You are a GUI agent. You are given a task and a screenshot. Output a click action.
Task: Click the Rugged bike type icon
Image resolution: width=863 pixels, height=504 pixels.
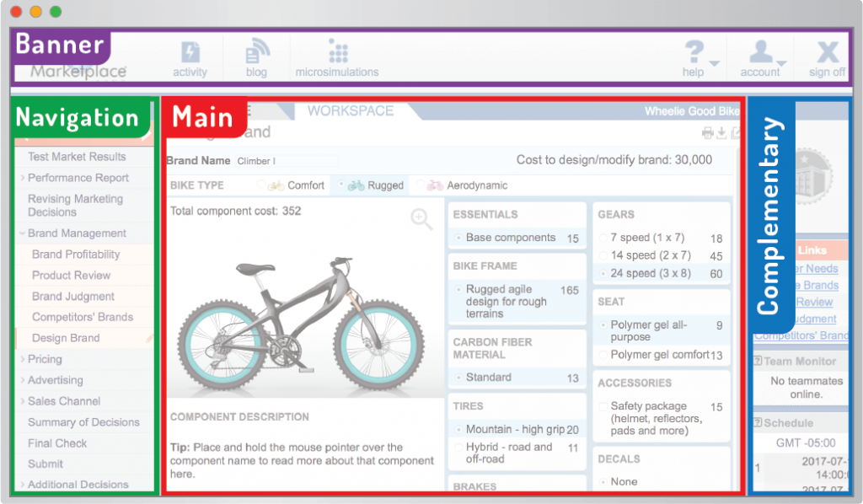pyautogui.click(x=356, y=185)
